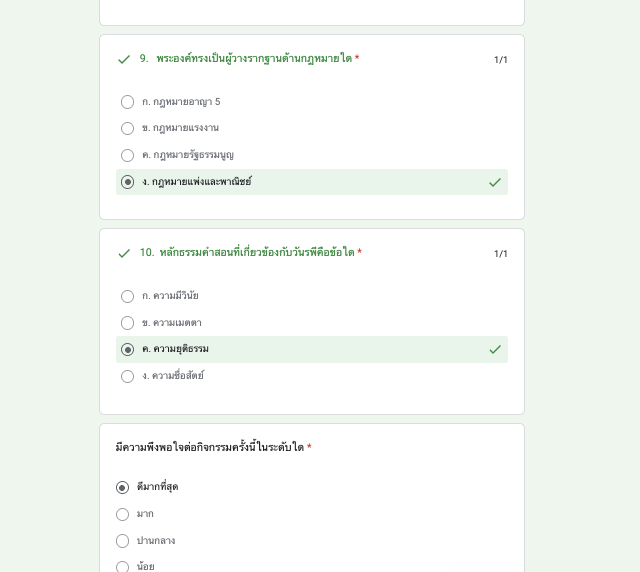The height and width of the screenshot is (572, 640).
Task: Click the 1/1 score of question 9
Action: (x=501, y=60)
